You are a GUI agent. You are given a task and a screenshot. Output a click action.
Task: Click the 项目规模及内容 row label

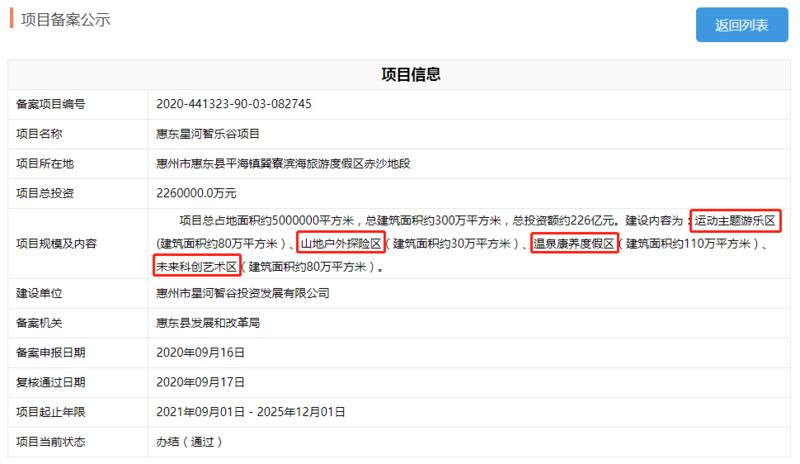point(56,244)
